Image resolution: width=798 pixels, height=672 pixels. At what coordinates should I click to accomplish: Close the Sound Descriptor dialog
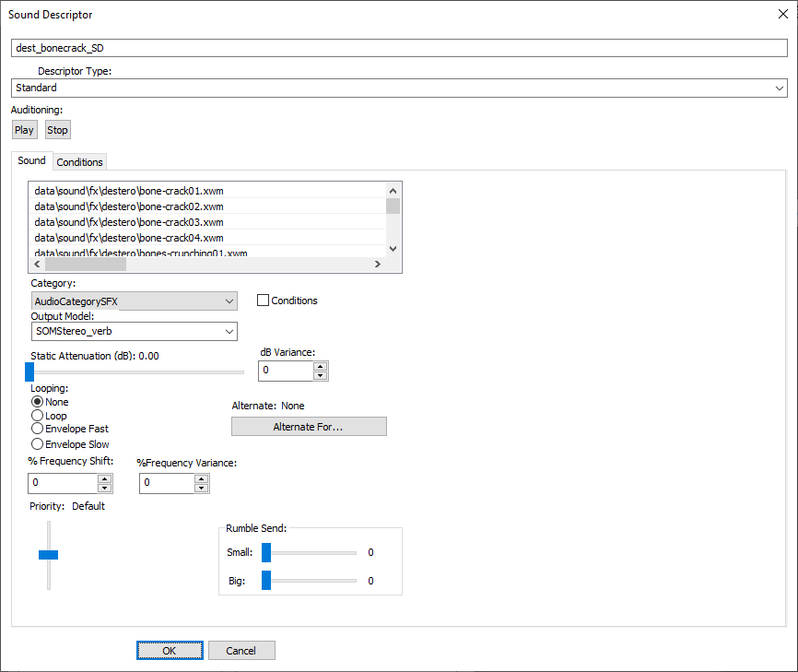(782, 14)
